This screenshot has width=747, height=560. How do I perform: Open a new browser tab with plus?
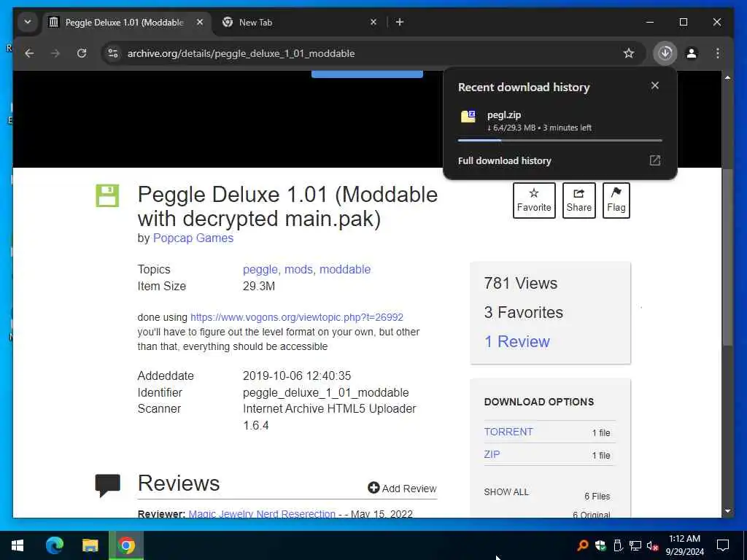tap(400, 22)
